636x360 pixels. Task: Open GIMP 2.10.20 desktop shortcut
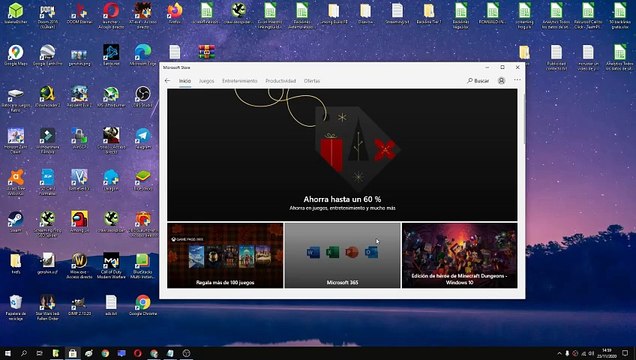(79, 305)
